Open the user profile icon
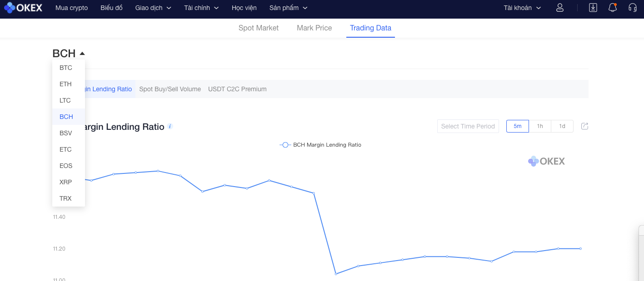 click(x=560, y=8)
